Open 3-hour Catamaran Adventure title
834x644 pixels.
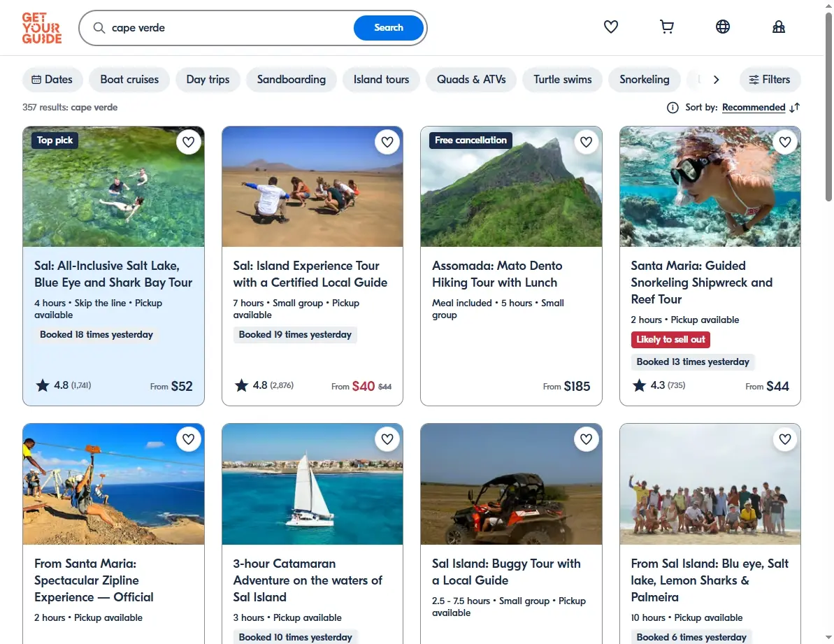click(x=308, y=580)
